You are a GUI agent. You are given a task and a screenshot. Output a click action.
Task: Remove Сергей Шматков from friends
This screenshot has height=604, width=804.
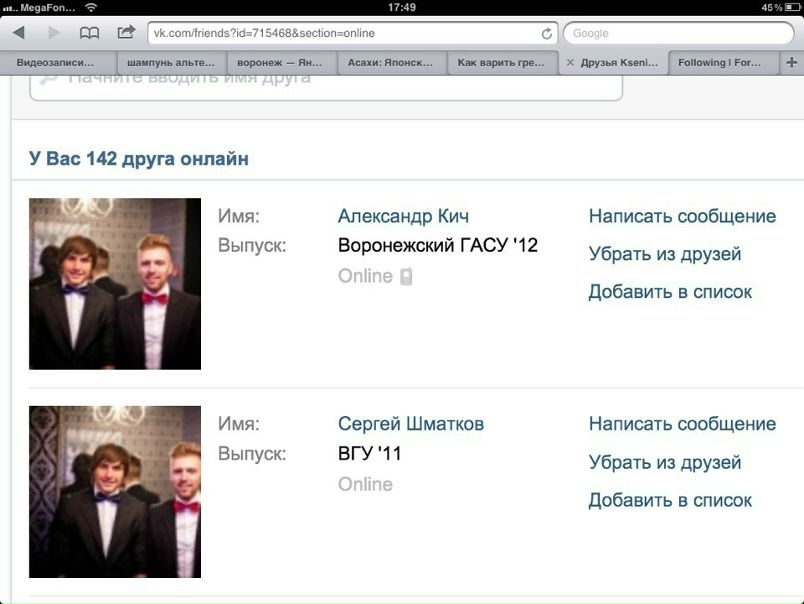click(x=665, y=462)
